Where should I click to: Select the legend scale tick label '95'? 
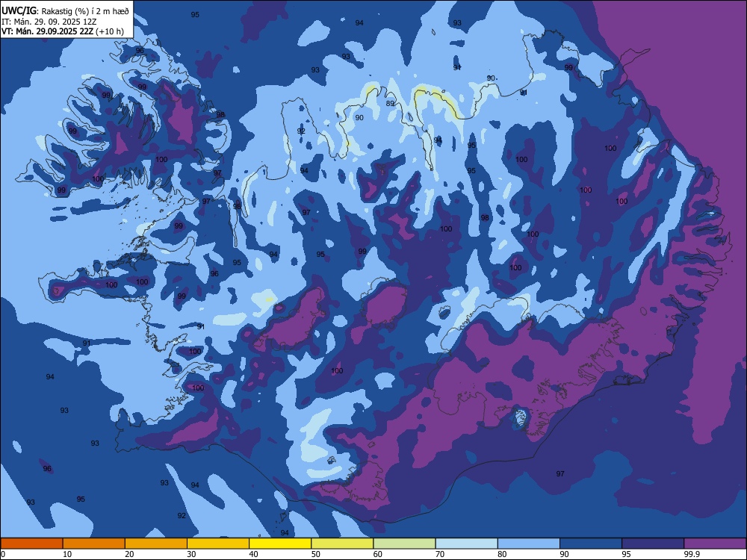coord(627,554)
